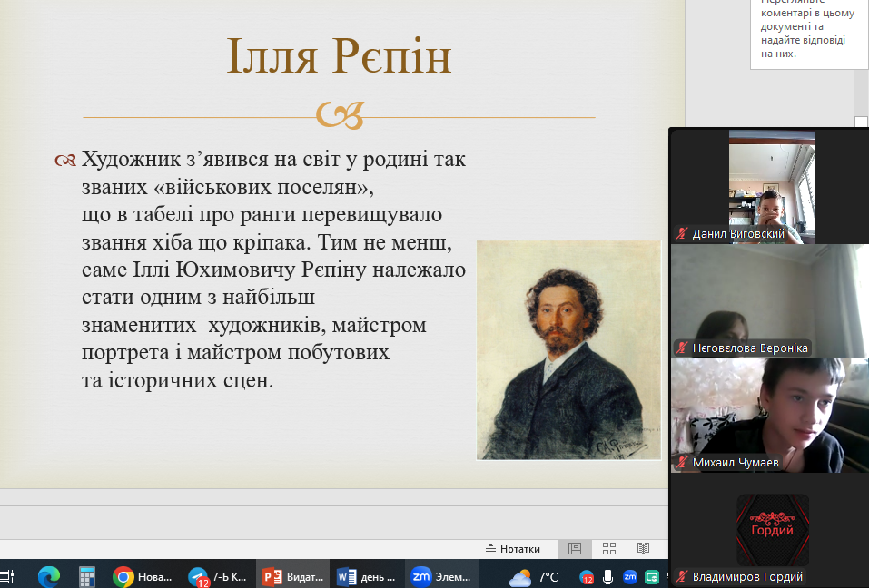Click the Zoom tray icon

click(x=630, y=577)
